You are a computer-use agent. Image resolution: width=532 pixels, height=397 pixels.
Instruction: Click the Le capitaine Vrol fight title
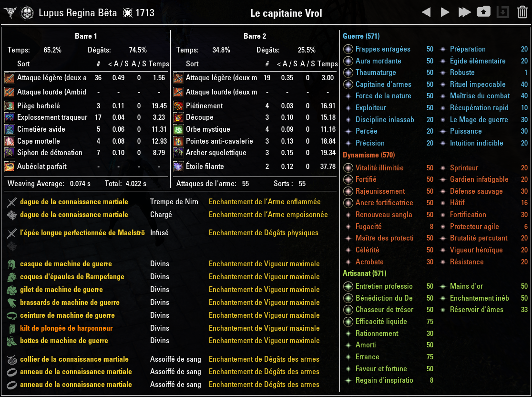(x=286, y=13)
